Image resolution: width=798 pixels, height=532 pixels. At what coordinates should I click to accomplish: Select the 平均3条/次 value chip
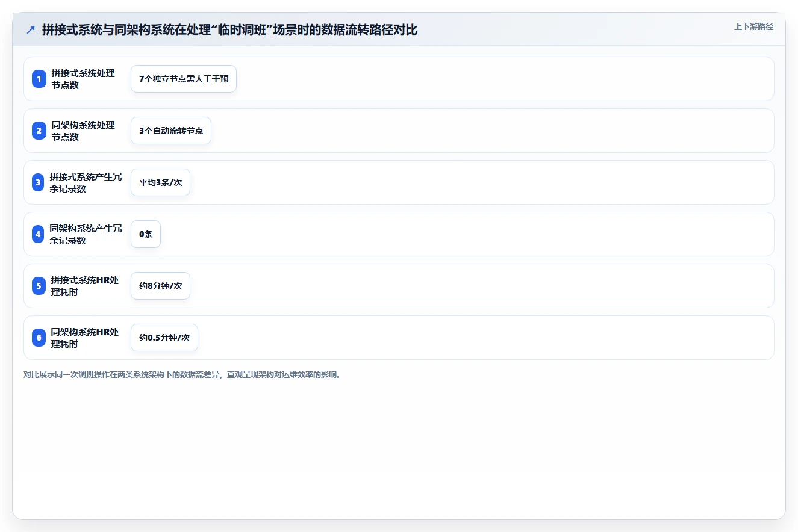[160, 182]
